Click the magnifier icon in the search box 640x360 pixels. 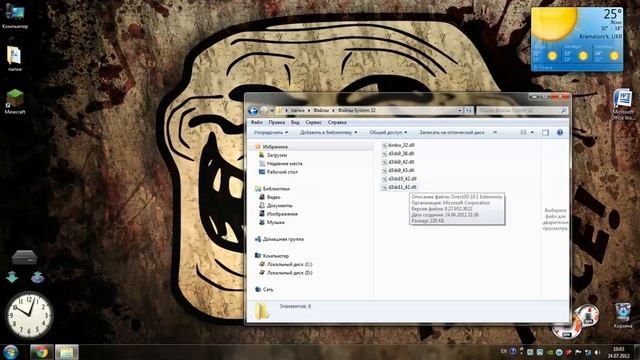point(564,111)
